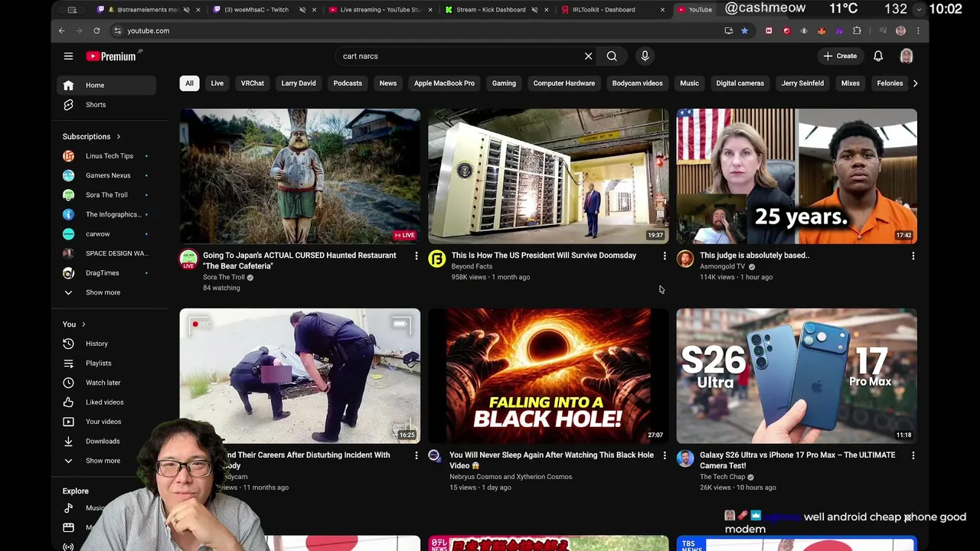The image size is (980, 551).
Task: Expand Show more under Subscriptions
Action: 106,292
